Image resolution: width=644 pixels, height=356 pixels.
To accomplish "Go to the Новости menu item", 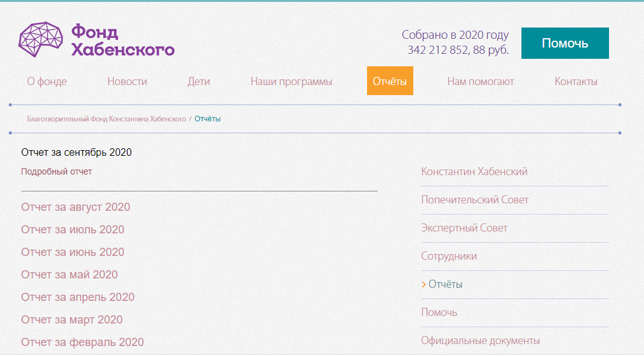I will point(127,81).
